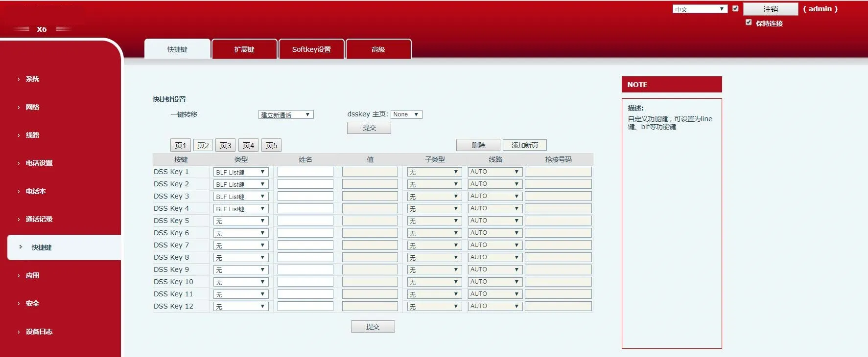Image resolution: width=868 pixels, height=357 pixels.
Task: Click the 注销 logout button
Action: [770, 9]
